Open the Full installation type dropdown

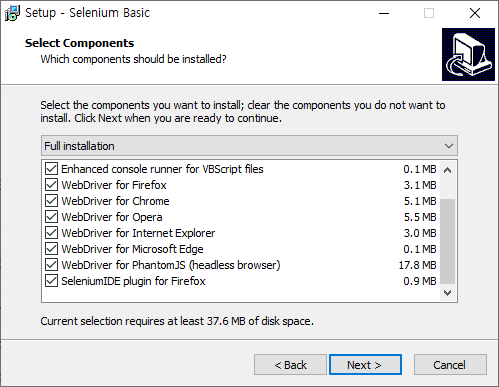[249, 146]
